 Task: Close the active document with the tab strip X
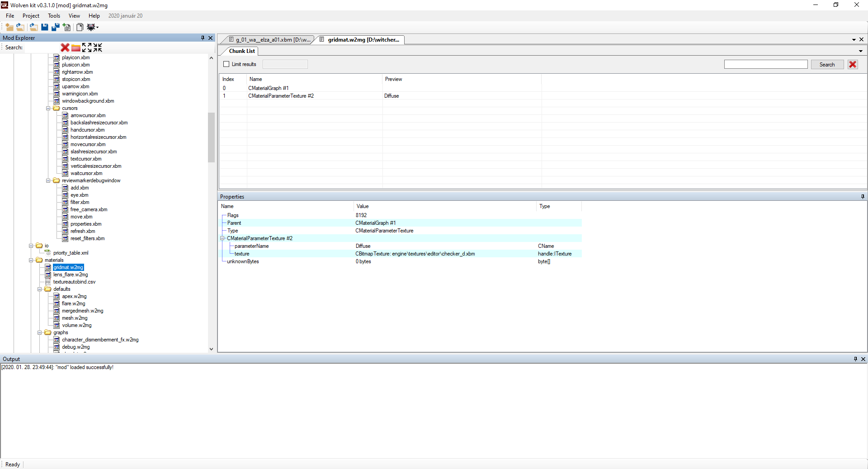coord(862,40)
